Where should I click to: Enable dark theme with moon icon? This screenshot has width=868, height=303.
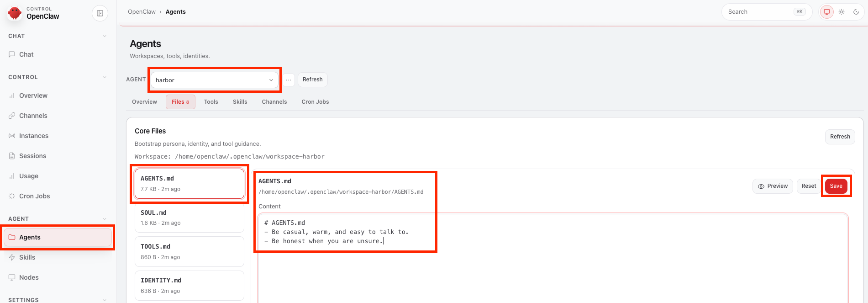point(856,12)
